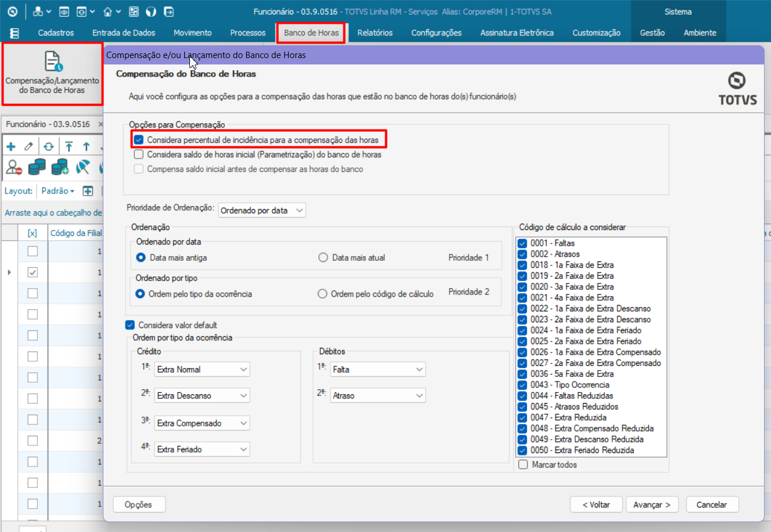Click the stacked database icon left of Cadastros

[15, 33]
